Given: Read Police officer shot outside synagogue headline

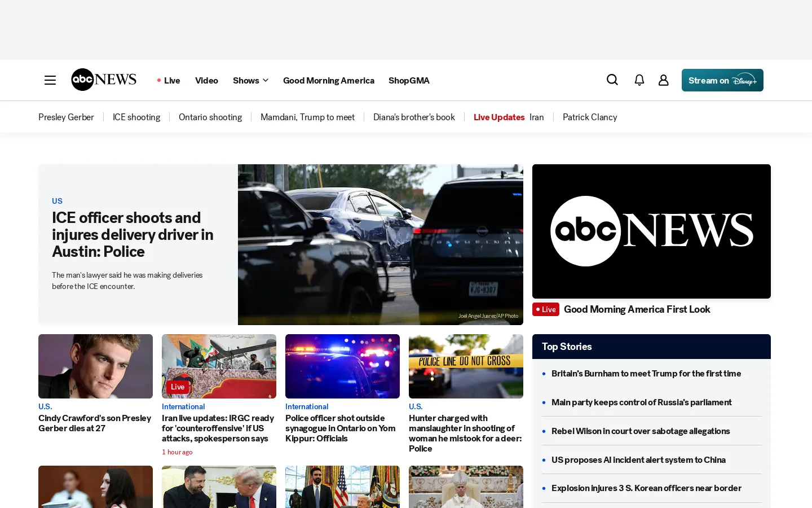Looking at the screenshot, I should (x=341, y=428).
